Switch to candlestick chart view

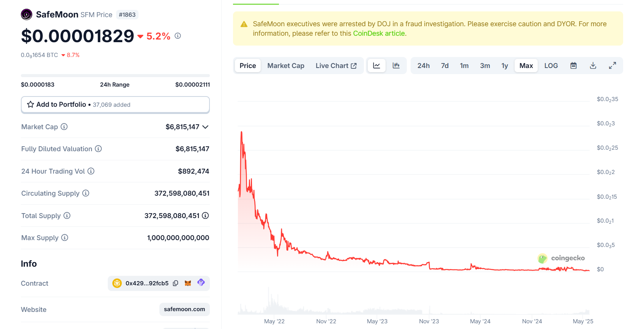[396, 65]
